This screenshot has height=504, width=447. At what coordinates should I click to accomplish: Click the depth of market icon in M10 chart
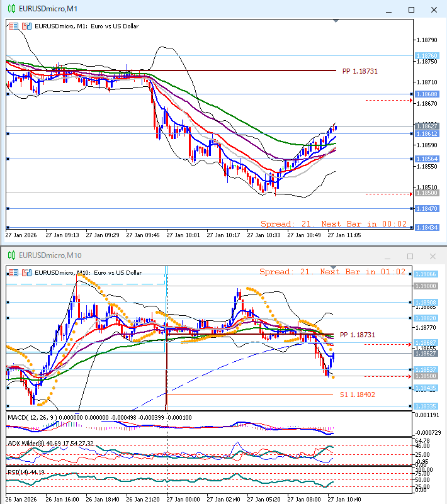tap(13, 272)
